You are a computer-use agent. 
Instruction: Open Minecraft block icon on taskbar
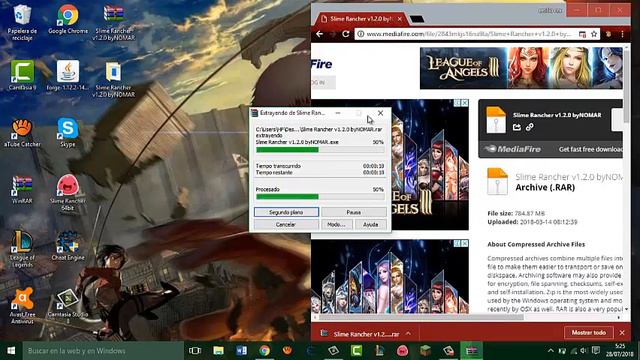425,351
